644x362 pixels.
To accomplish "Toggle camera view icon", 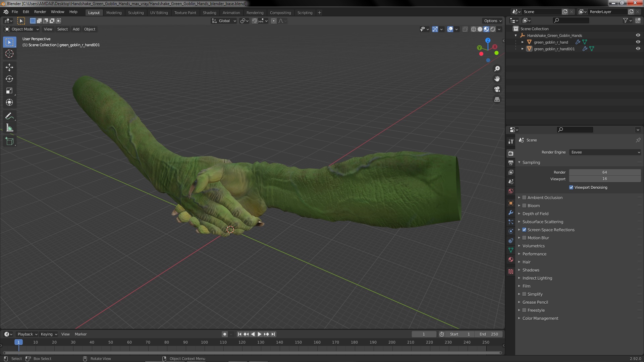I will point(497,89).
